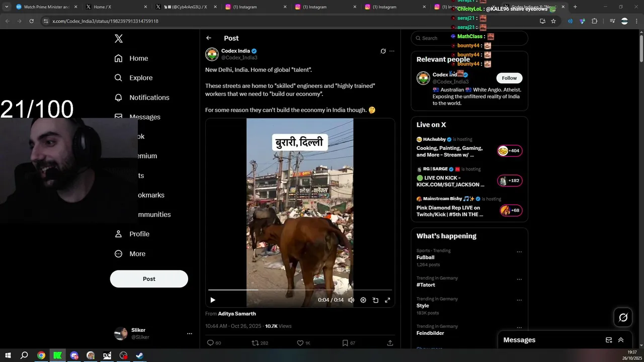Seek the video using the progress bar
Viewport: 644px width, 362px height.
coord(300,290)
